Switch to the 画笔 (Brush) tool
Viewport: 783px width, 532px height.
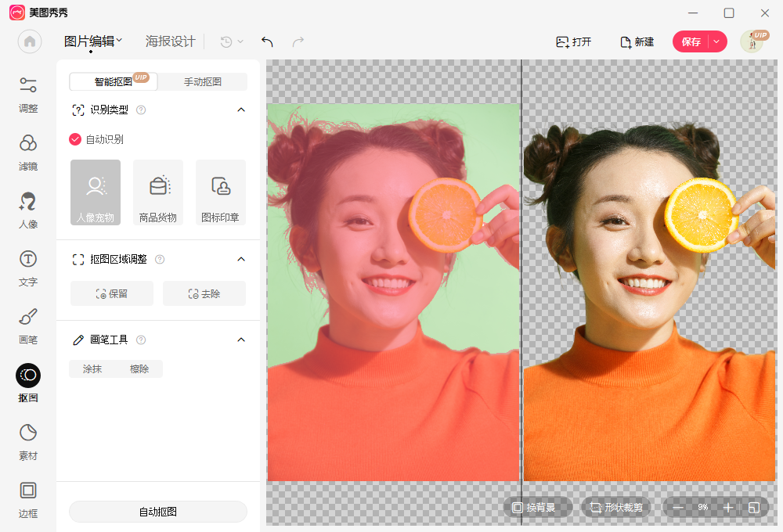point(28,327)
